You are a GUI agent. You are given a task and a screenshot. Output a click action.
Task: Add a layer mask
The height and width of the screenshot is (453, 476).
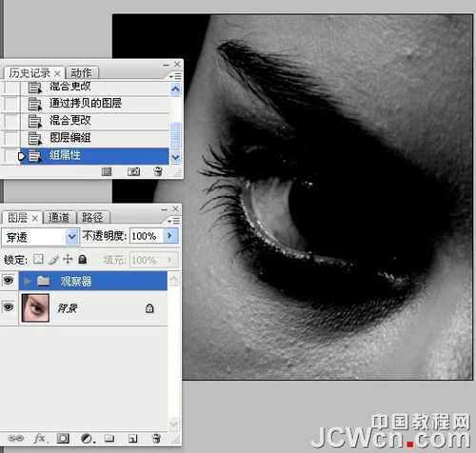(x=63, y=438)
